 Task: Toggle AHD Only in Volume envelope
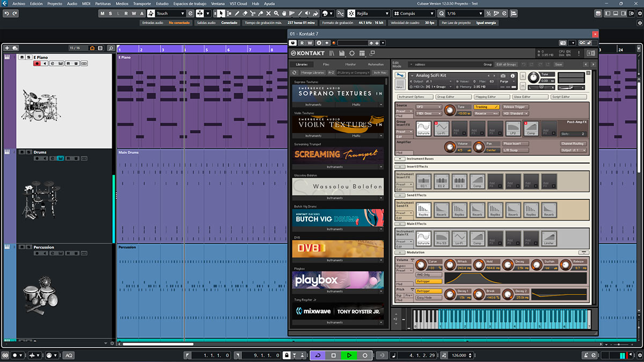coord(429,275)
